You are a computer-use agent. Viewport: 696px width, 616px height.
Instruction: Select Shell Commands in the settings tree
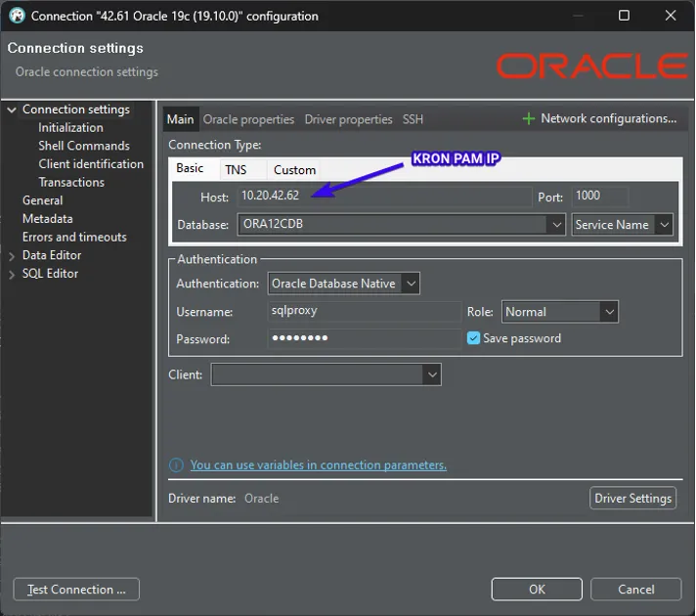pyautogui.click(x=84, y=146)
